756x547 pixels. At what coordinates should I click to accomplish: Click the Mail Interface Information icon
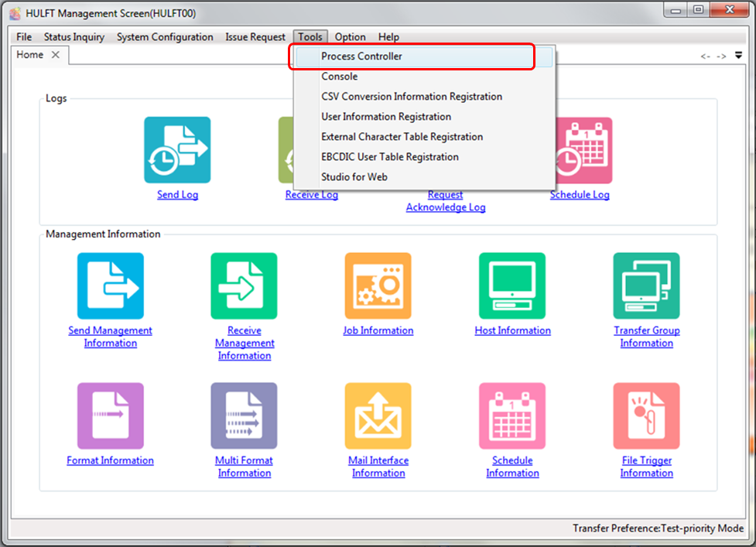pyautogui.click(x=378, y=415)
